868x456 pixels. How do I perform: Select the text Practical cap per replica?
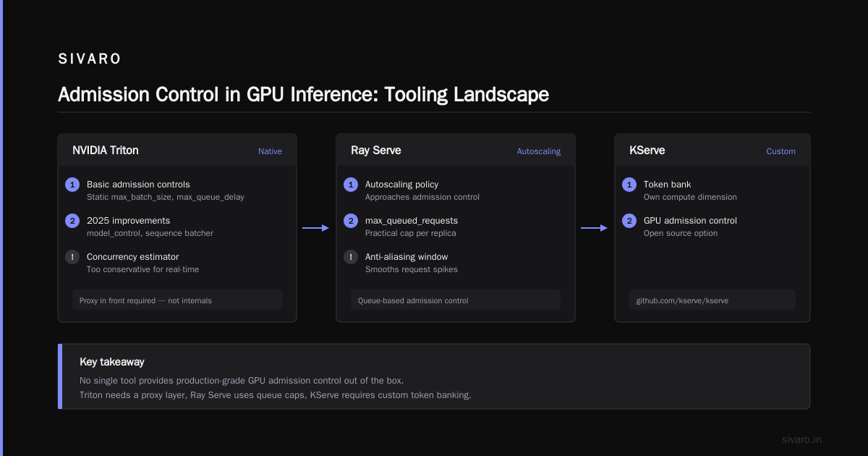coord(412,233)
